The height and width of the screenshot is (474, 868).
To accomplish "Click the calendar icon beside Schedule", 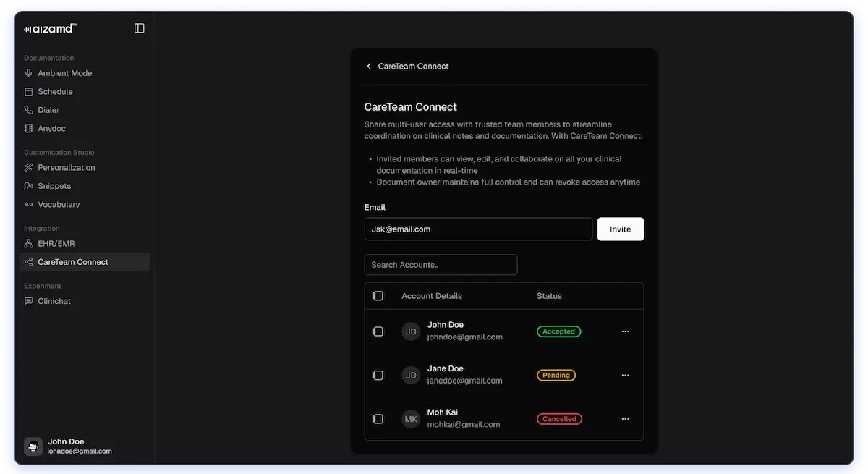I will [x=29, y=92].
